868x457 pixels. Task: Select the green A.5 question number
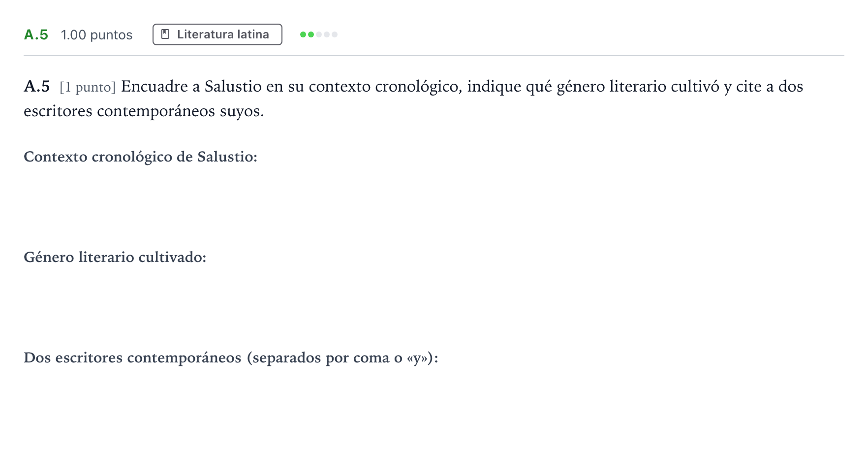point(36,34)
